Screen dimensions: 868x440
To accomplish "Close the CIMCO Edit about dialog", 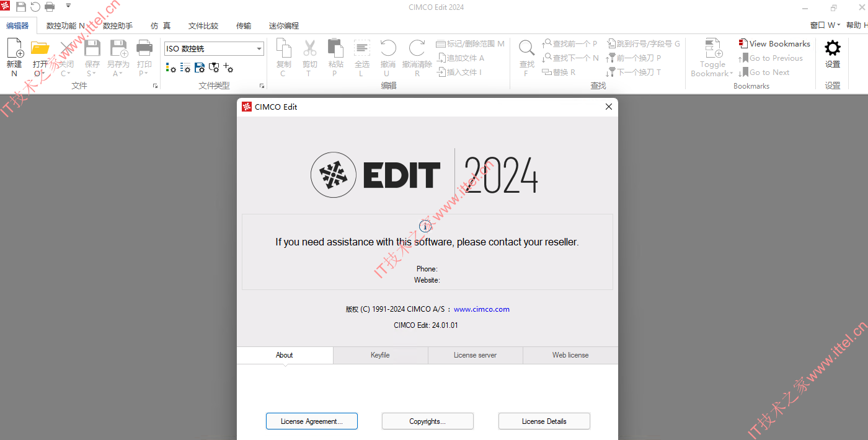I will (x=609, y=107).
